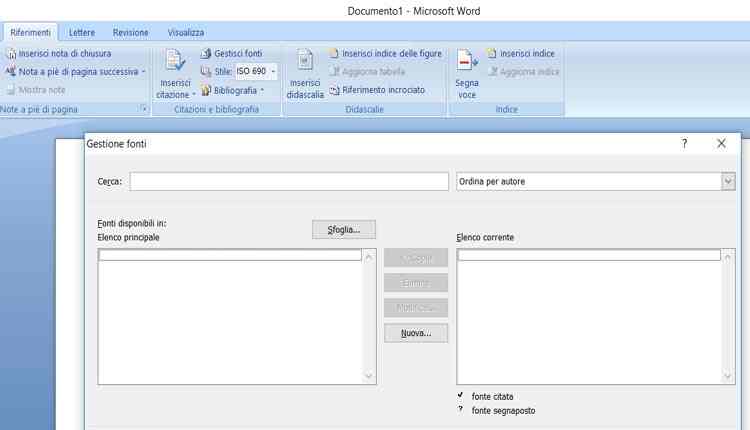Click Inserisci indice delle figure
750x430 pixels.
coord(385,54)
